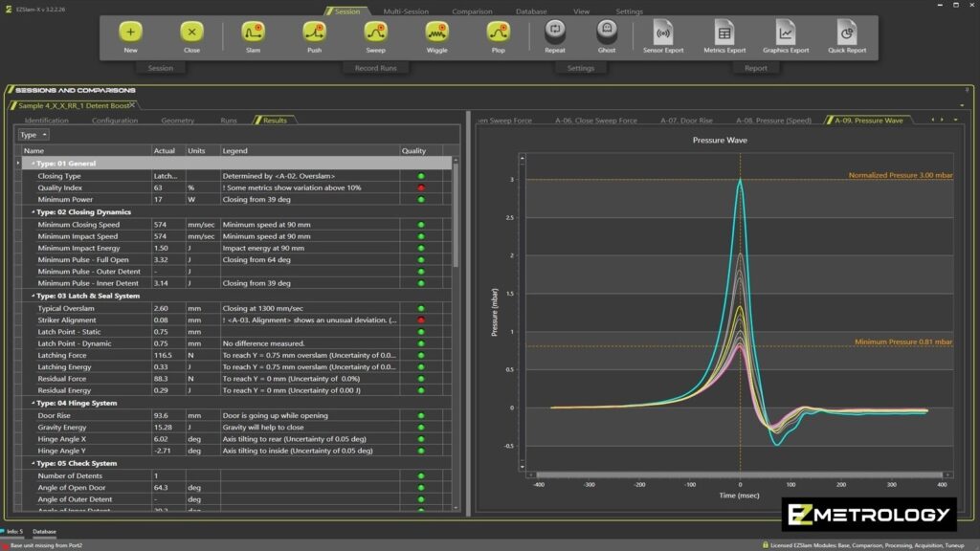Export metrics with Metrics Export icon
This screenshot has width=980, height=551.
click(724, 33)
